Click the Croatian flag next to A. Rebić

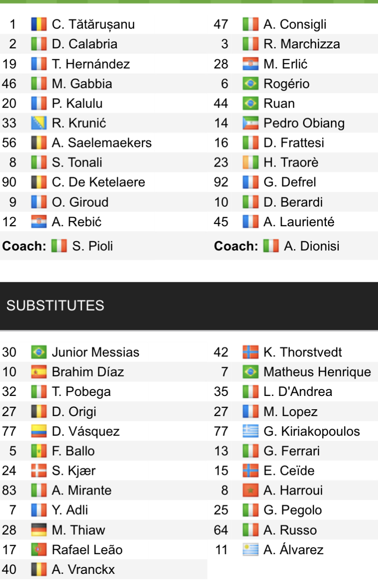[x=39, y=222]
